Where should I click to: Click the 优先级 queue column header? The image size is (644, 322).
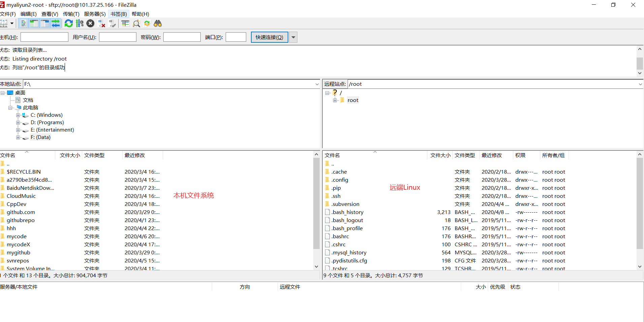[x=497, y=287]
